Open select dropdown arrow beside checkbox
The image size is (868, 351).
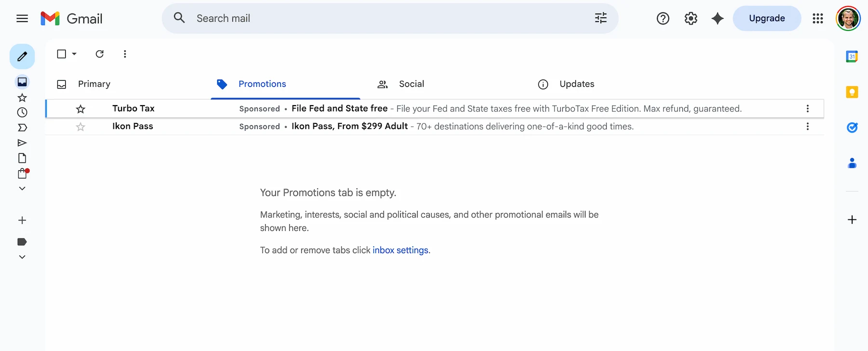point(74,54)
